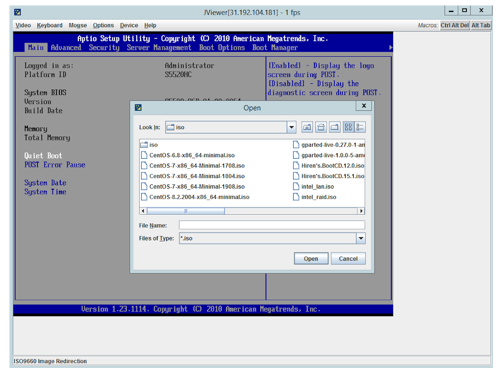Select the intel_lan.iso file
The image size is (500, 370).
(x=313, y=187)
